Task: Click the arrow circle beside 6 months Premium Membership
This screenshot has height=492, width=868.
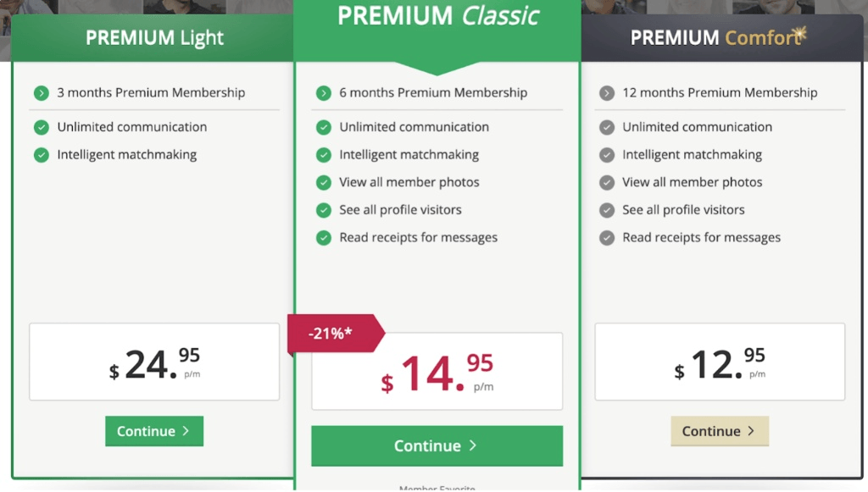Action: tap(323, 93)
